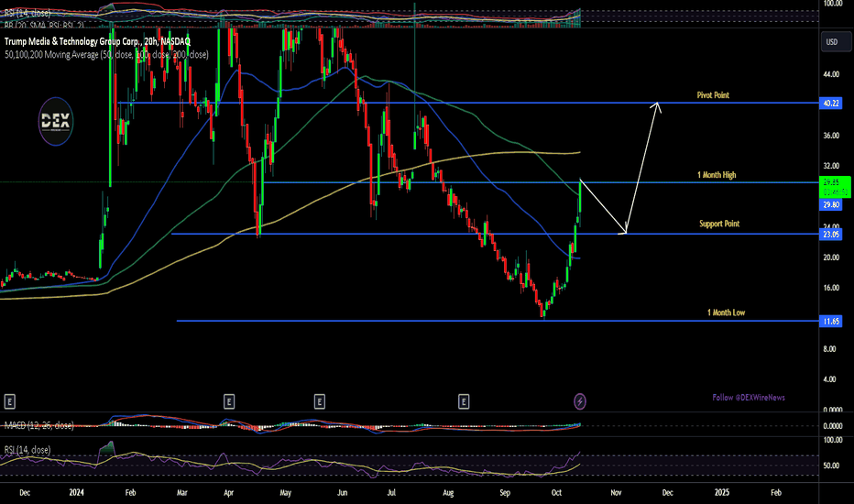Open the earnings E marker nearest Aug
The width and height of the screenshot is (854, 504).
tap(464, 402)
